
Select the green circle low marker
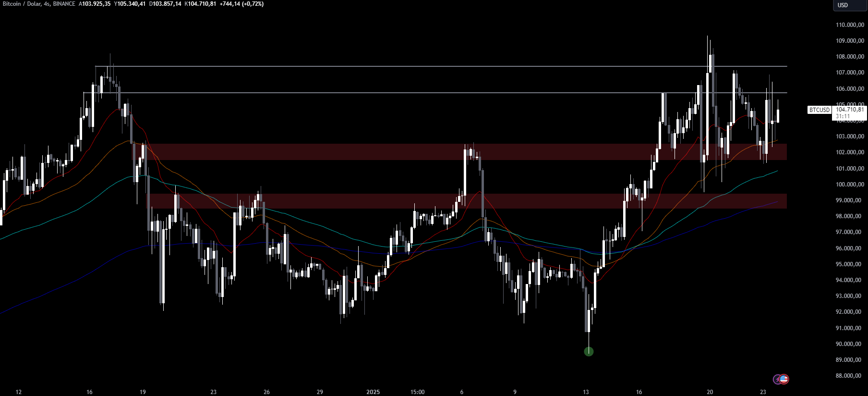pyautogui.click(x=589, y=352)
